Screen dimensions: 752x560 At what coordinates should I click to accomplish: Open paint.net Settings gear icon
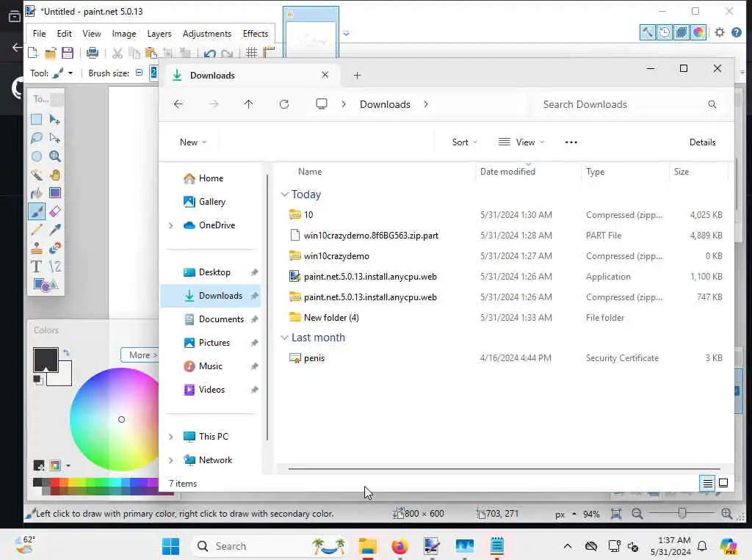[720, 32]
